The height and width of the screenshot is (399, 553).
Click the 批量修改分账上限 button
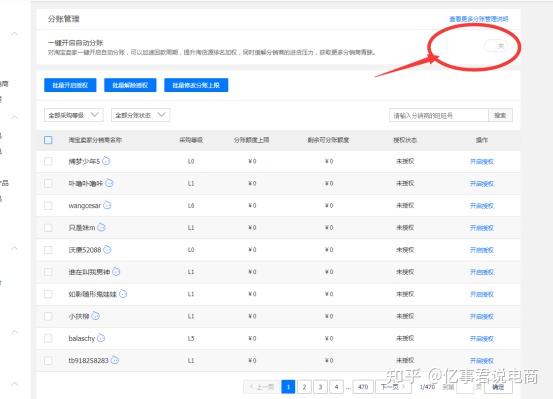196,85
